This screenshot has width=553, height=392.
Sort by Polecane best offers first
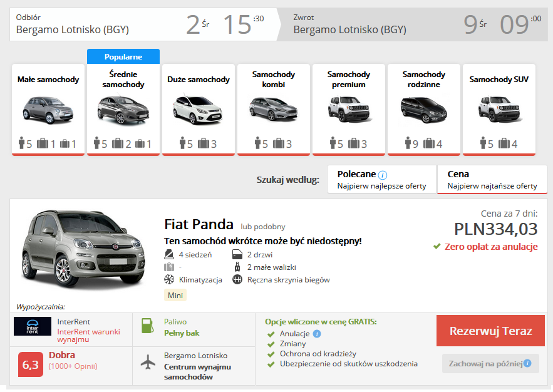[381, 180]
